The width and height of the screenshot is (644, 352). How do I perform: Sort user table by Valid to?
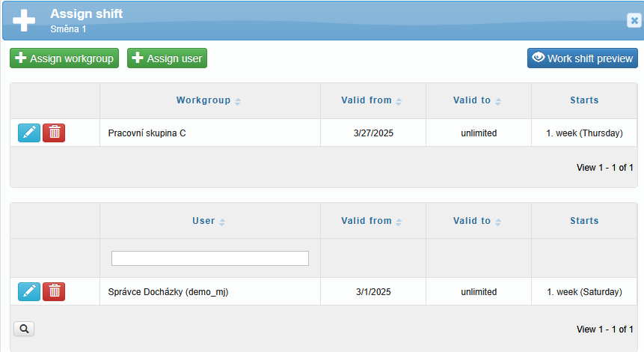point(477,221)
